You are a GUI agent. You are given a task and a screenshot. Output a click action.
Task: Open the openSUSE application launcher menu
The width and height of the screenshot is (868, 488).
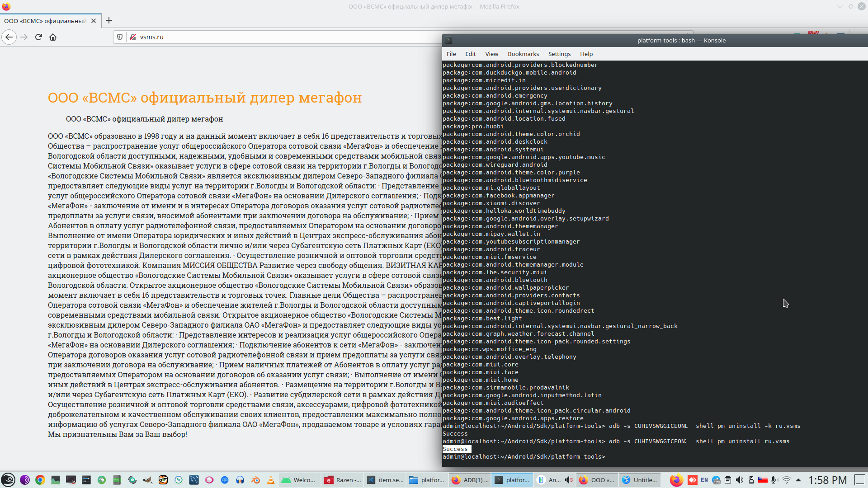8,480
